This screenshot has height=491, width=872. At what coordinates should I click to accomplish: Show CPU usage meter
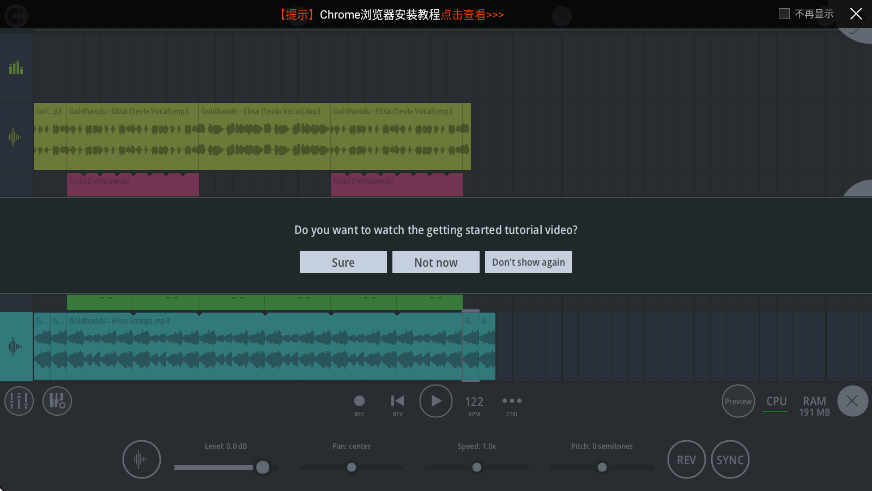(776, 403)
